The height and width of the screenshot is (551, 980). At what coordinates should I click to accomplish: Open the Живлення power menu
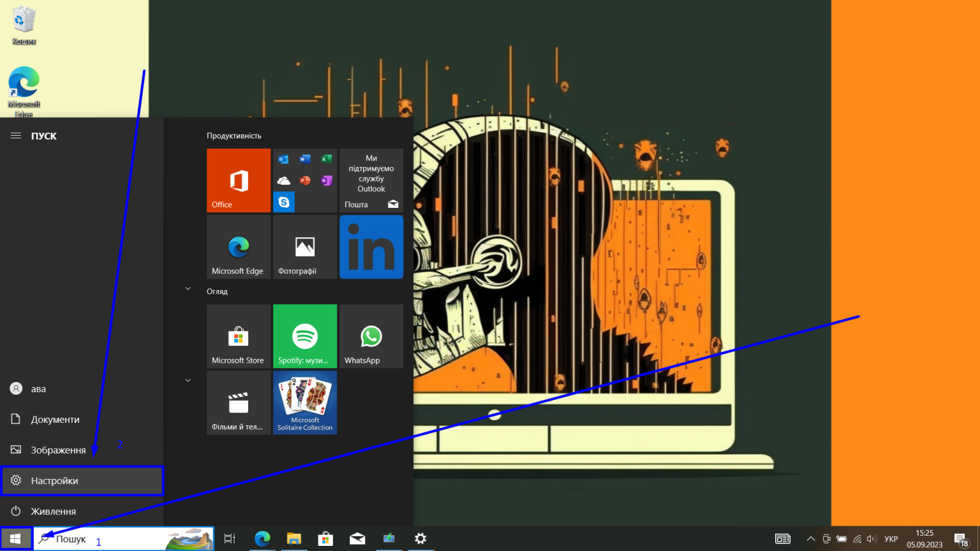coord(54,511)
